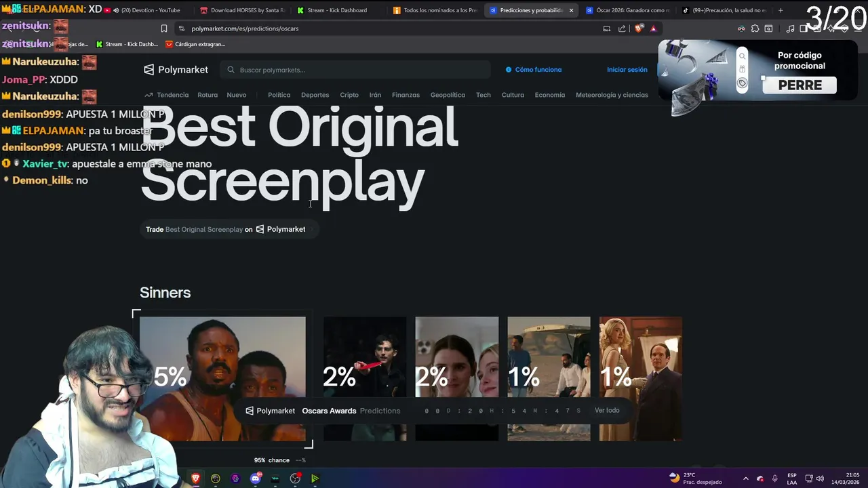Switch to Todos los nominados tab
Viewport: 868px width, 488px height.
[436, 10]
